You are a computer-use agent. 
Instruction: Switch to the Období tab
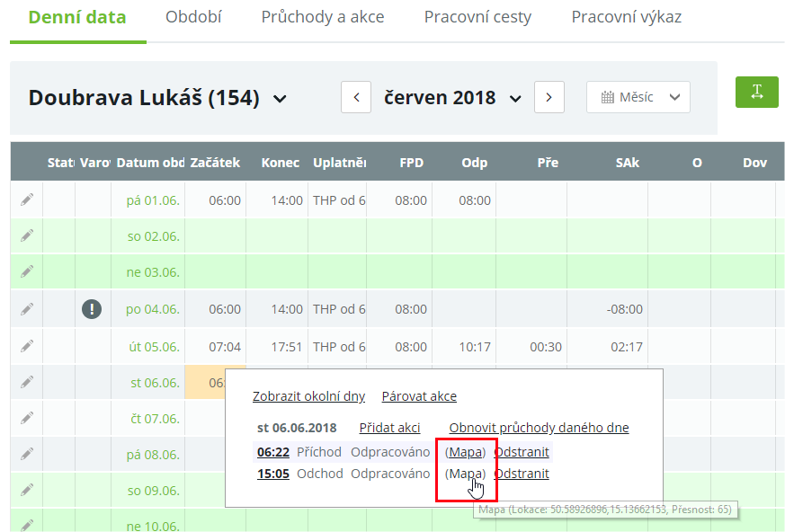(193, 16)
